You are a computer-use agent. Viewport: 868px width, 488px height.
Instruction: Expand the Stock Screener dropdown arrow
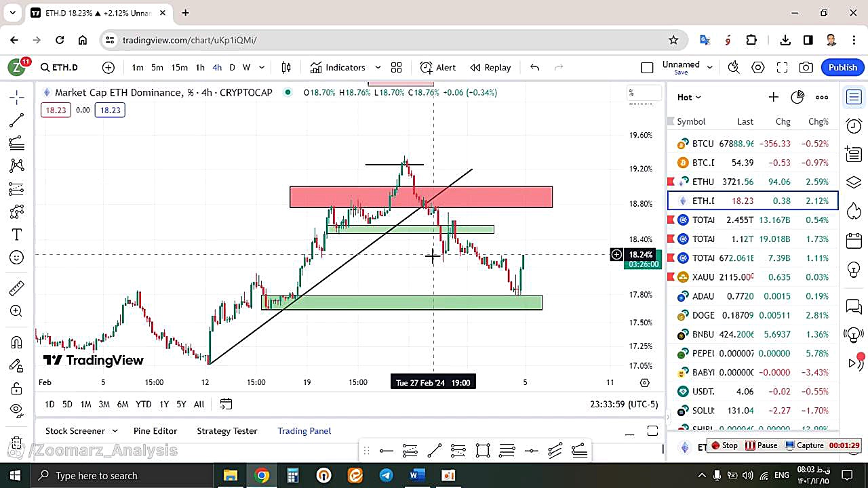tap(115, 431)
